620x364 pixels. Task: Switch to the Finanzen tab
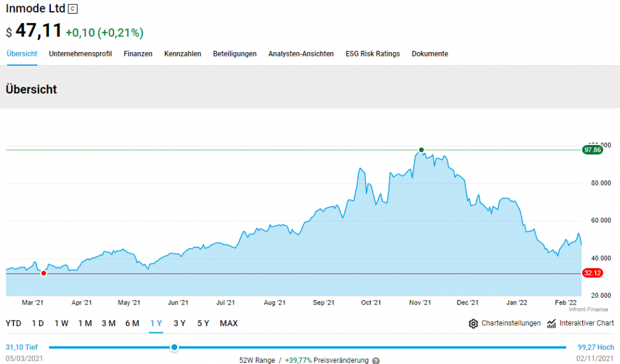(x=138, y=54)
